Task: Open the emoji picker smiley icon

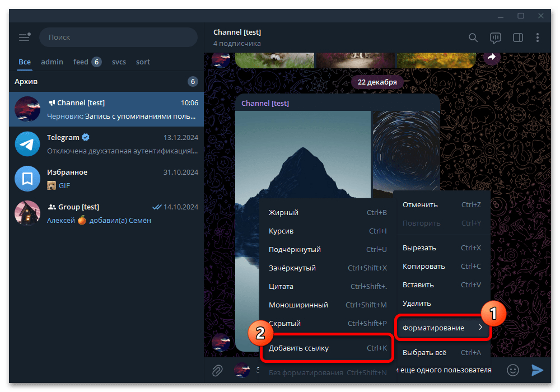Action: tap(513, 370)
